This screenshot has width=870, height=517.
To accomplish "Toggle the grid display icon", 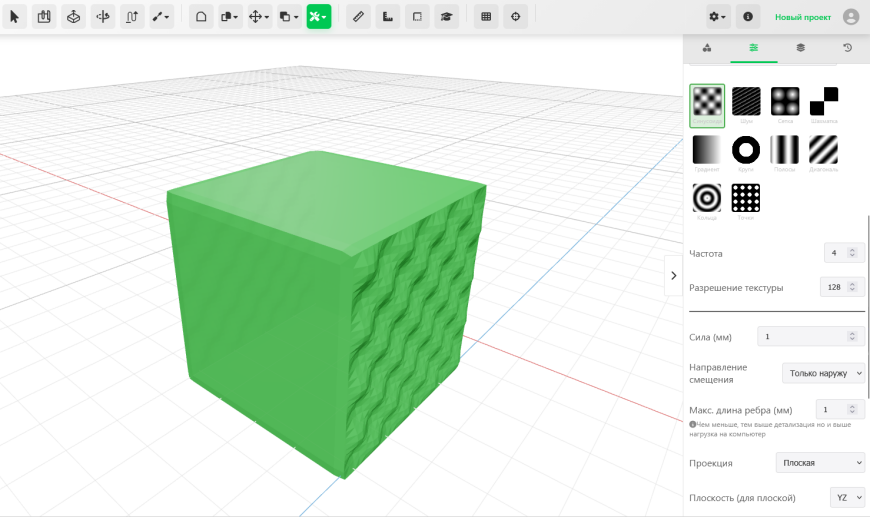I will click(486, 17).
